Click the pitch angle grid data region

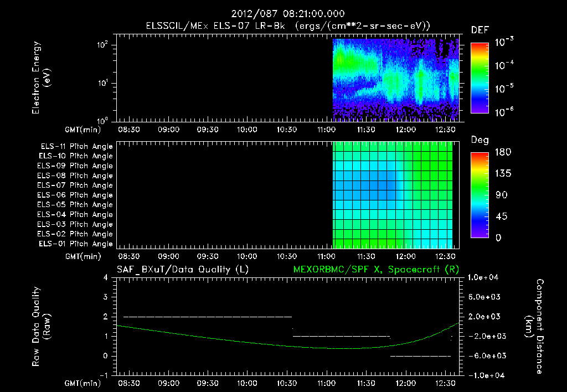point(393,195)
